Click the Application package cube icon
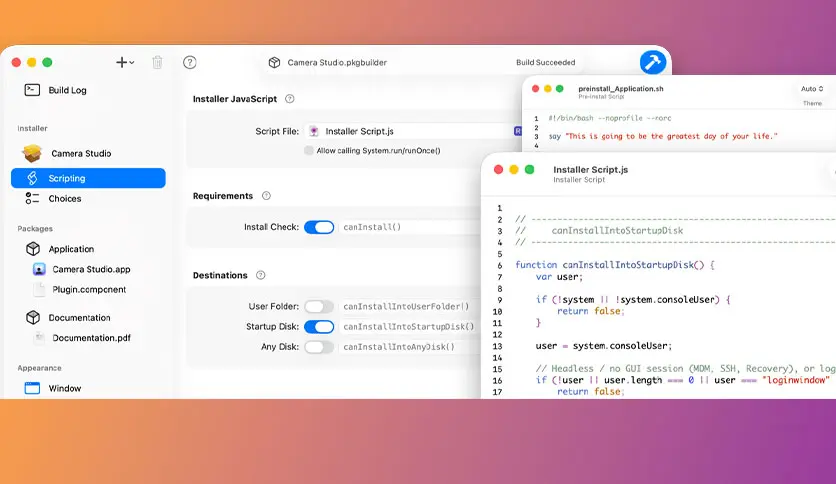Screen dimensions: 836x484 pyautogui.click(x=33, y=248)
